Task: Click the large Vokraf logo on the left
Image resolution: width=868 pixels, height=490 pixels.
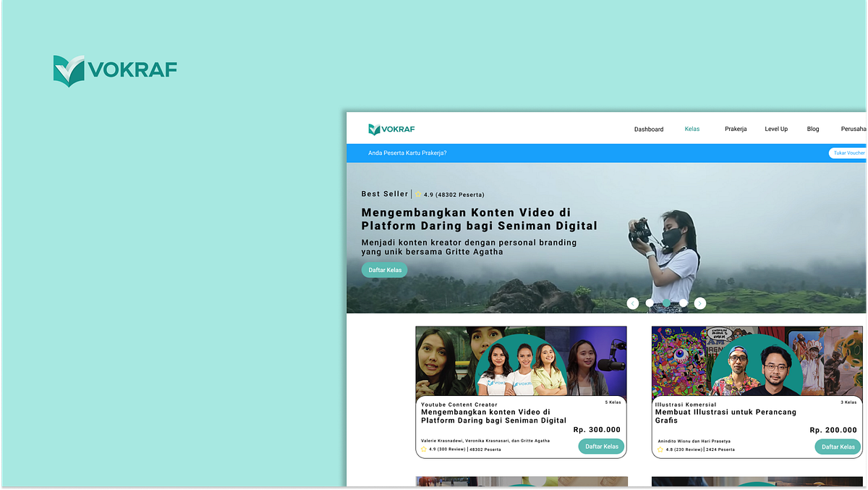Action: tap(114, 69)
